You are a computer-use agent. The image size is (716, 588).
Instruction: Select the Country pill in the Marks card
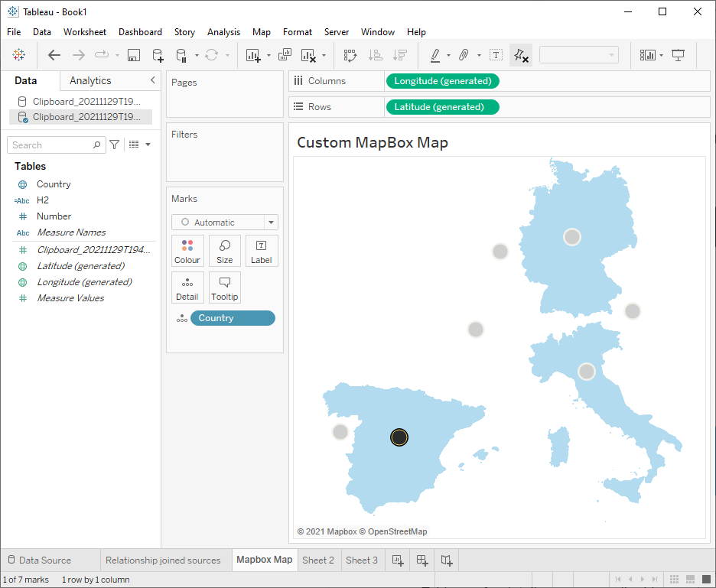233,317
